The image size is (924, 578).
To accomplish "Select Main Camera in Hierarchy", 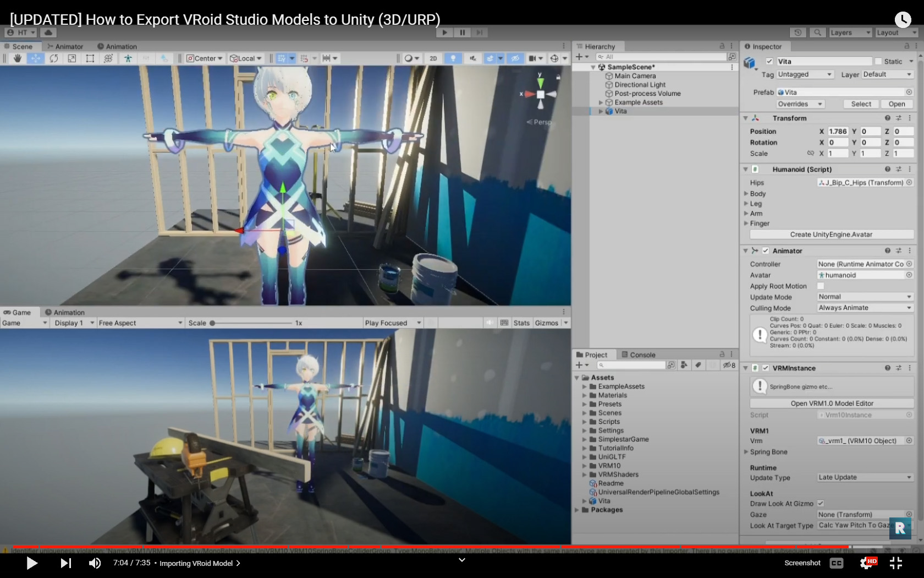I will (635, 76).
